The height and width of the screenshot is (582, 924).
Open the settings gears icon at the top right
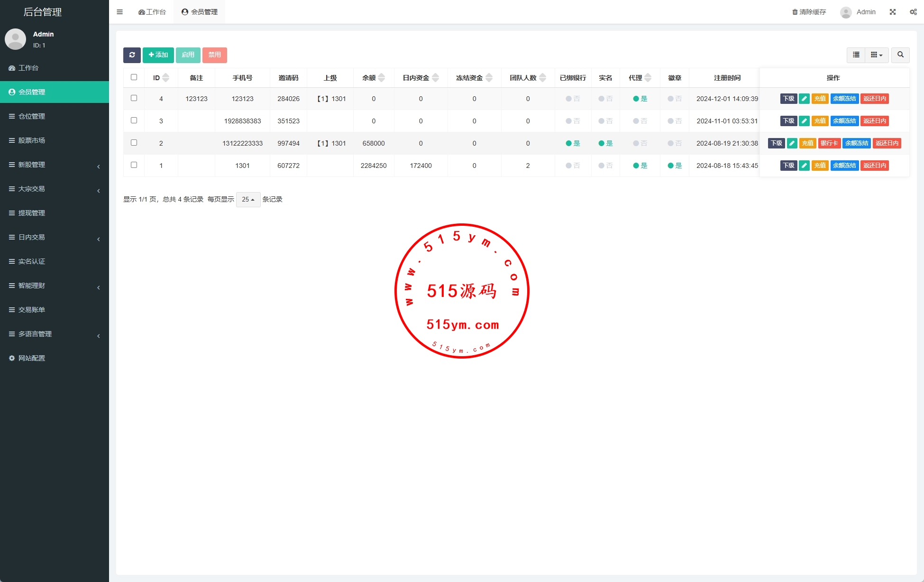913,12
